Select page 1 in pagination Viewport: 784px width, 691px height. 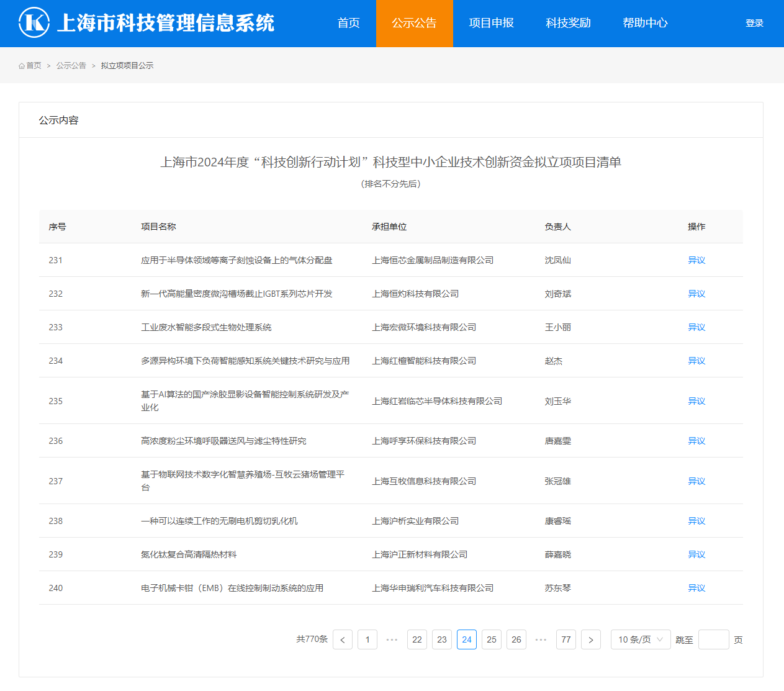click(367, 639)
